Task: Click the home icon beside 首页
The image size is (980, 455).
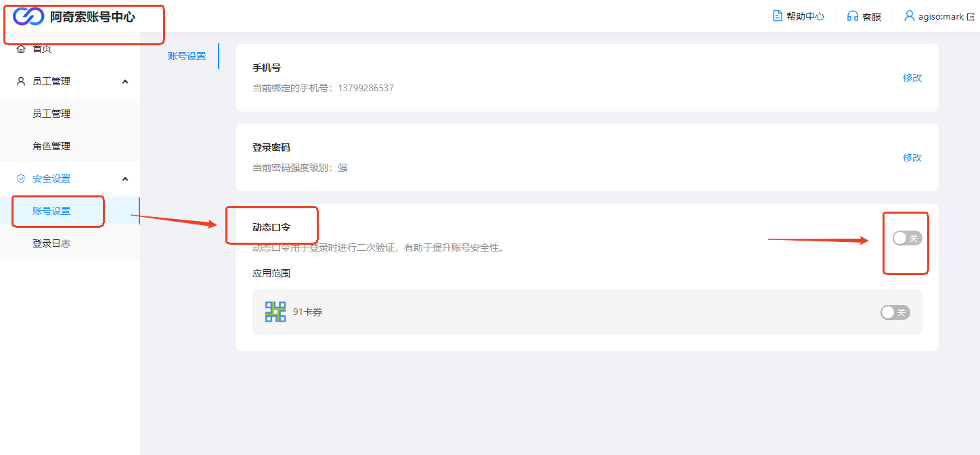Action: (x=21, y=49)
